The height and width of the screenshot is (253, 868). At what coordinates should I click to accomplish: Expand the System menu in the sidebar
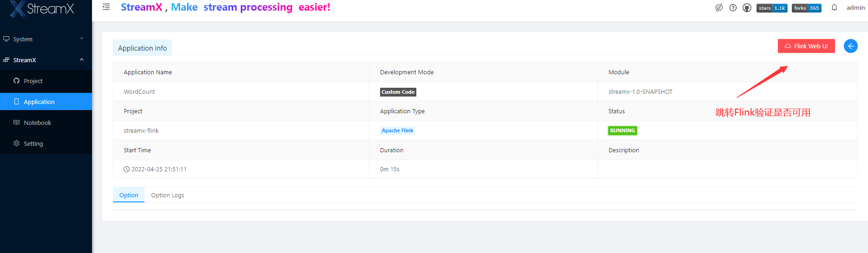[46, 39]
